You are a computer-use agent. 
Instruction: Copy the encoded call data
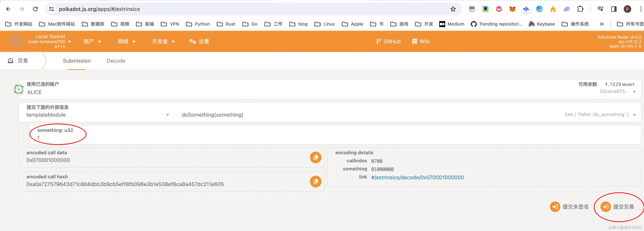tap(315, 157)
